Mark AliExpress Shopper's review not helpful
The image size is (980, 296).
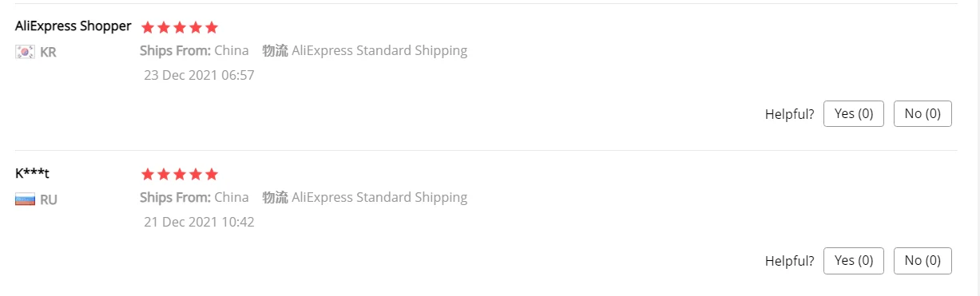tap(922, 113)
